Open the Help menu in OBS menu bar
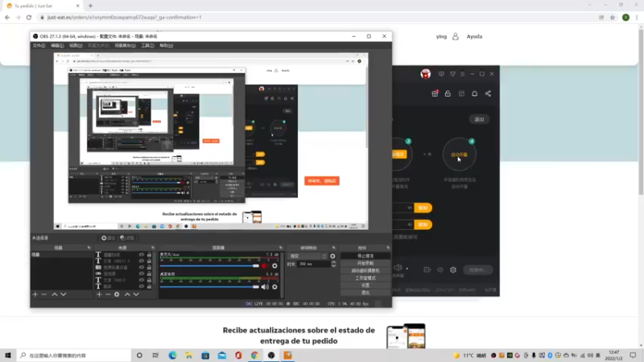644x362 pixels. coord(166,46)
